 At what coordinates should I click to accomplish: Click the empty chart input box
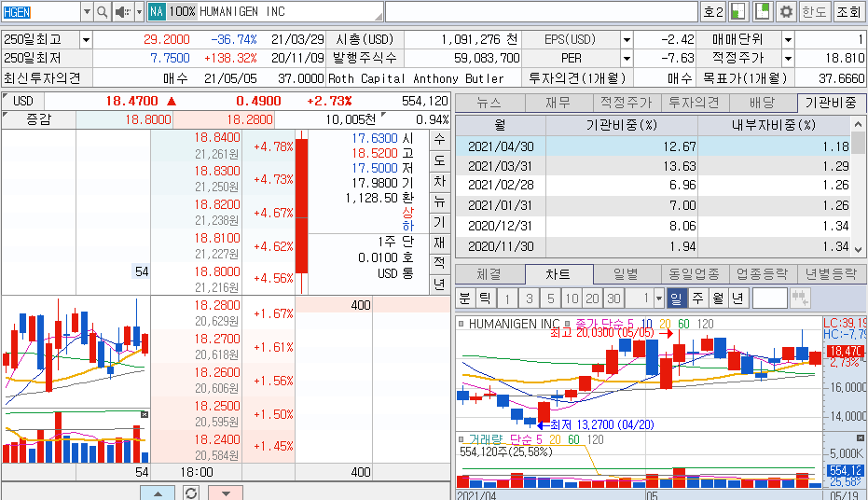tap(770, 299)
